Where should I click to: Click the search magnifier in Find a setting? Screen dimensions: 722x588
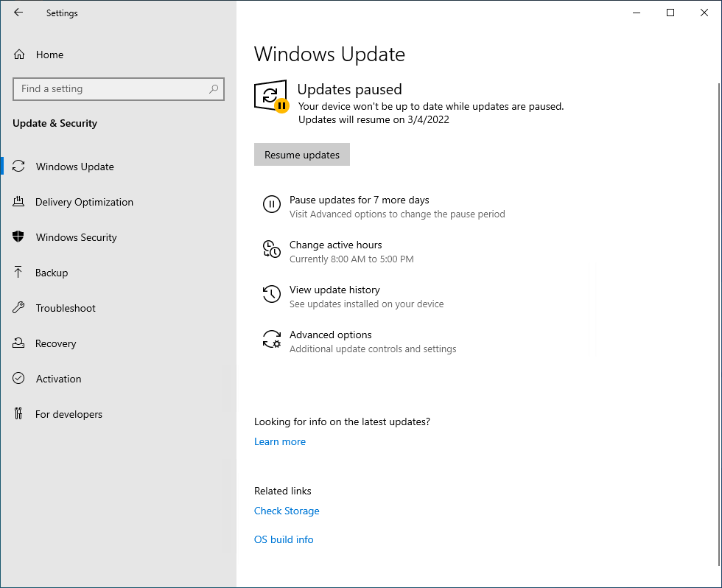214,89
